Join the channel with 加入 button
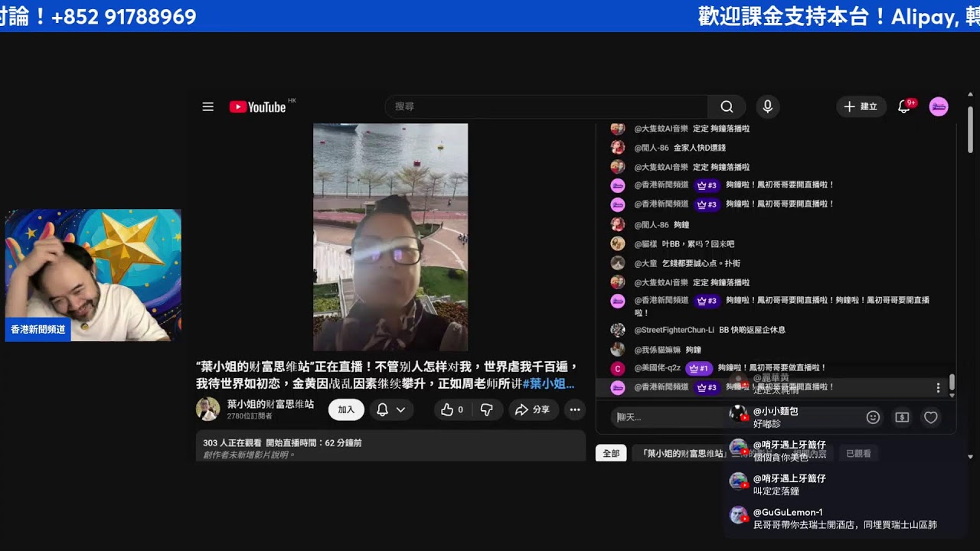Screen dimensions: 980x551 [346, 410]
